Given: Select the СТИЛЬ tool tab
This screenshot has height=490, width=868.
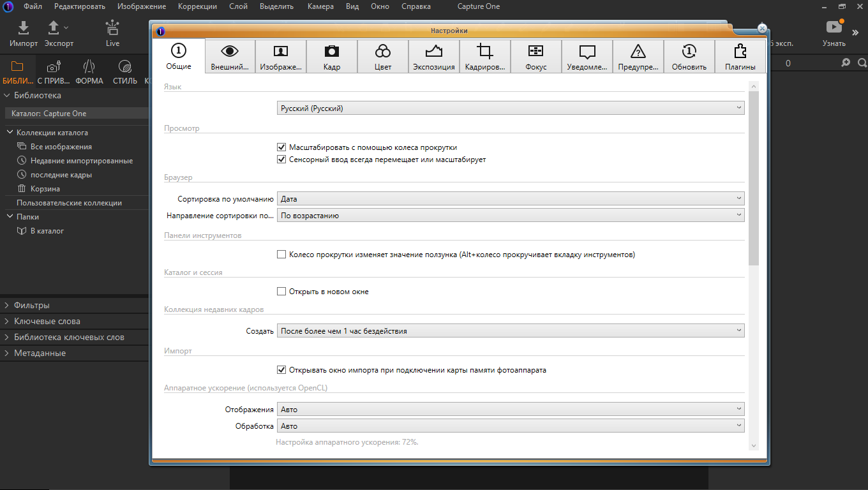Looking at the screenshot, I should [x=125, y=73].
